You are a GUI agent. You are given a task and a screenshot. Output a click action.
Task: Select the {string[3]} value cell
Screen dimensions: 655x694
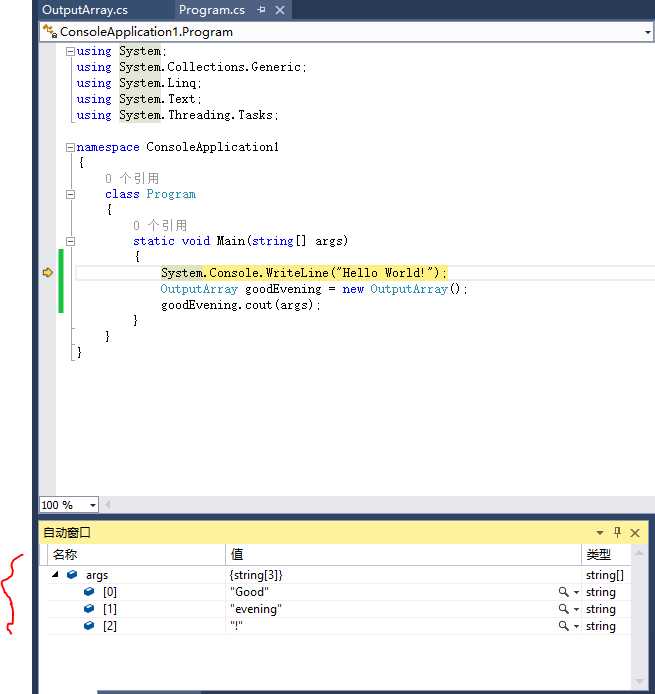point(403,575)
